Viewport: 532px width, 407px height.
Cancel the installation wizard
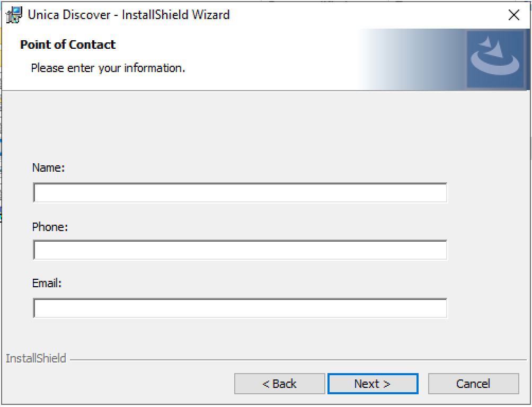point(473,384)
